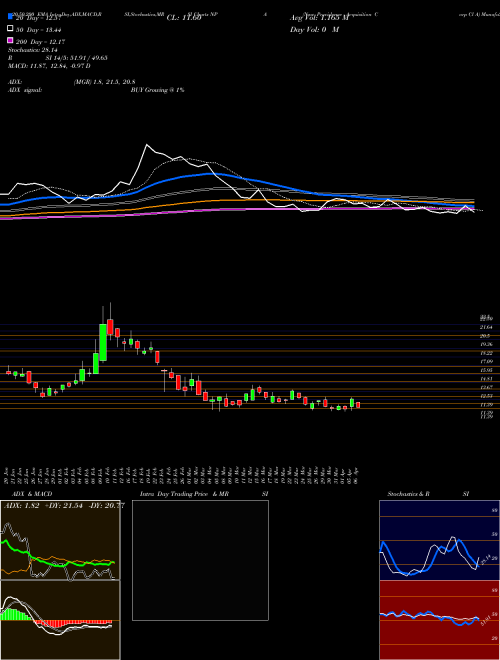Open the blue-background Stochastics chart panel
The width and height of the screenshot is (500, 660).
pyautogui.click(x=439, y=540)
